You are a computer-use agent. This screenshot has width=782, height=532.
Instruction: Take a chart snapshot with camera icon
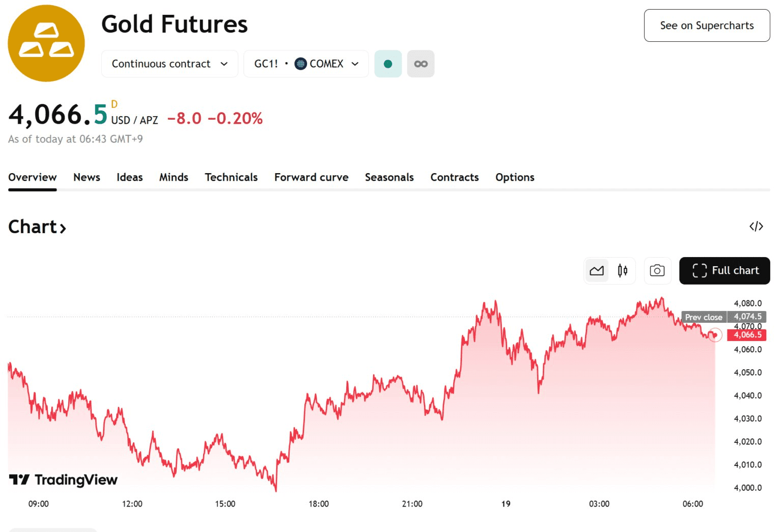pyautogui.click(x=657, y=271)
